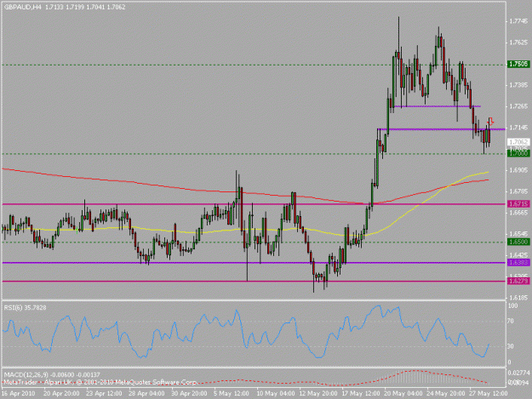The width and height of the screenshot is (532, 399).
Task: Click the 1.6905 price axis value
Action: coord(518,170)
